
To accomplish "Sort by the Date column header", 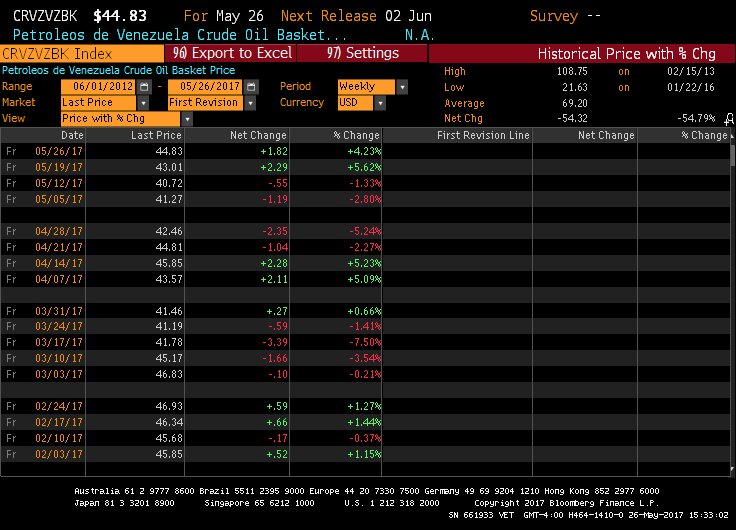I will point(72,135).
